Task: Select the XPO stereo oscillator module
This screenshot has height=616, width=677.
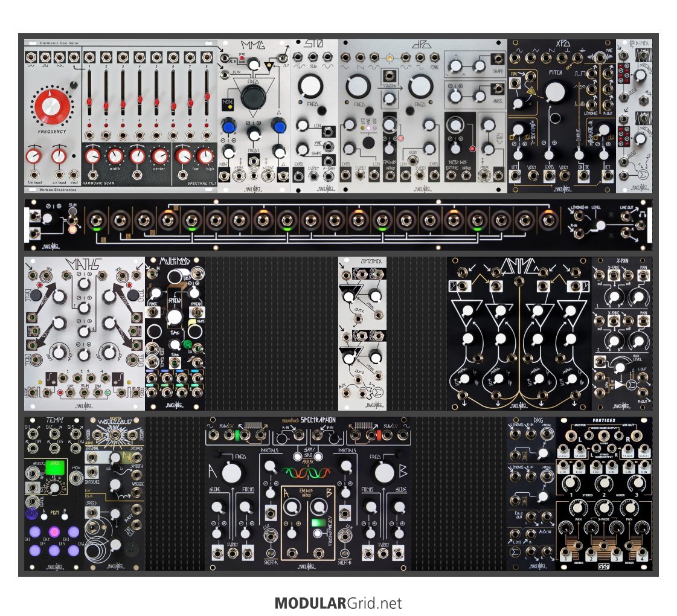Action: pyautogui.click(x=562, y=116)
